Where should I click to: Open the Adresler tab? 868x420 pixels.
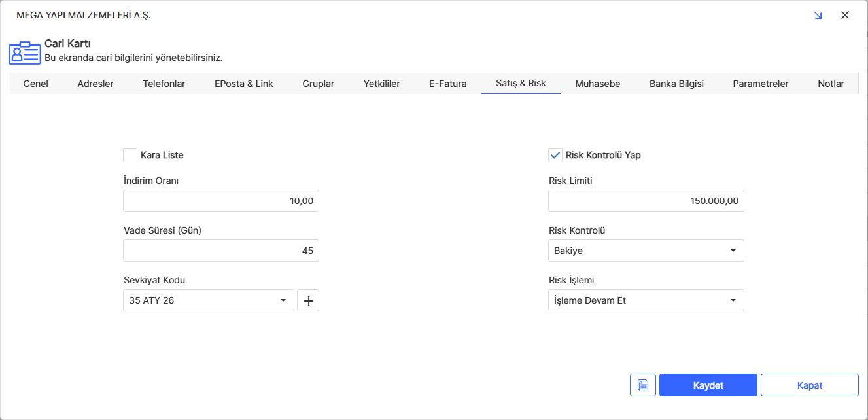[95, 84]
